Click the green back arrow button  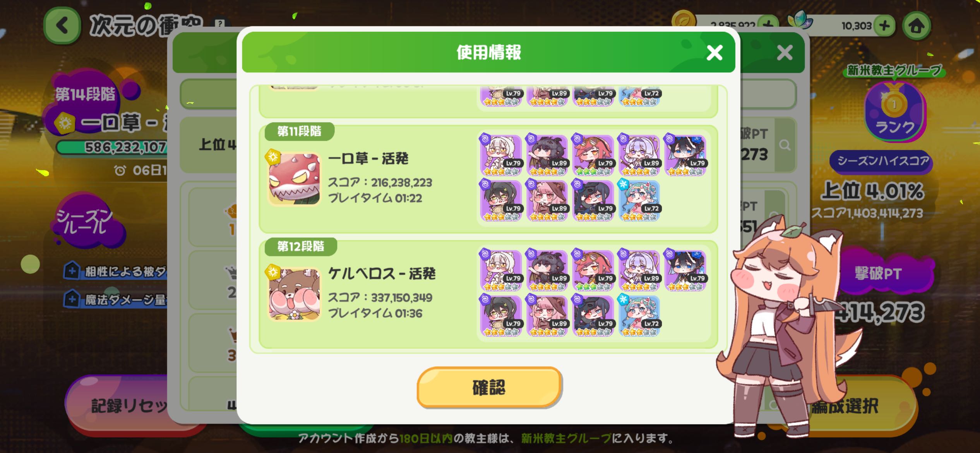pyautogui.click(x=62, y=26)
